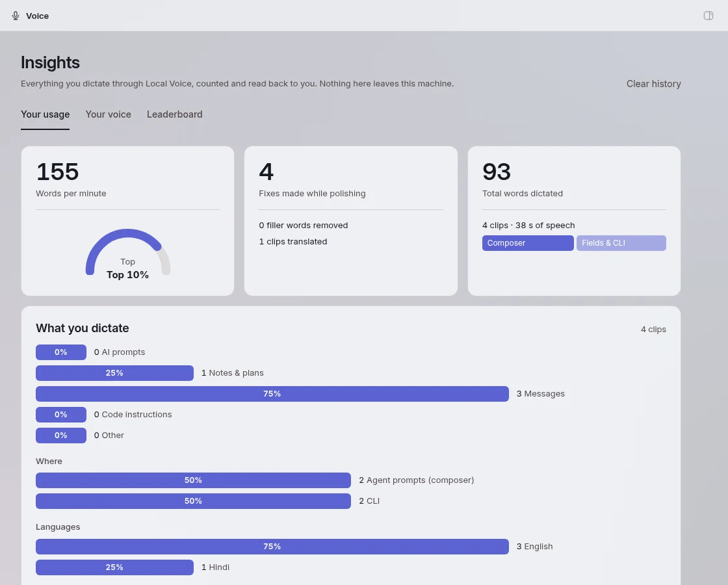The width and height of the screenshot is (728, 585).
Task: Click the Notes & plans 25% bar
Action: (114, 373)
